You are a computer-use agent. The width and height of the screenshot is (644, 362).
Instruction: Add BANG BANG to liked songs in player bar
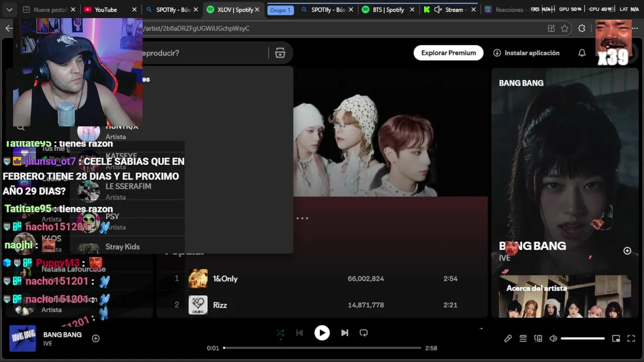(x=96, y=338)
